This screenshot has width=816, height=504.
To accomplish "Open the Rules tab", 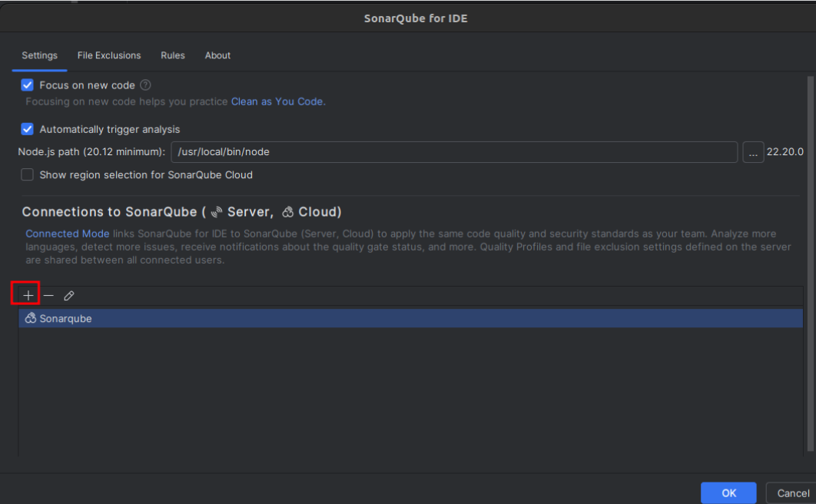I will pos(172,55).
